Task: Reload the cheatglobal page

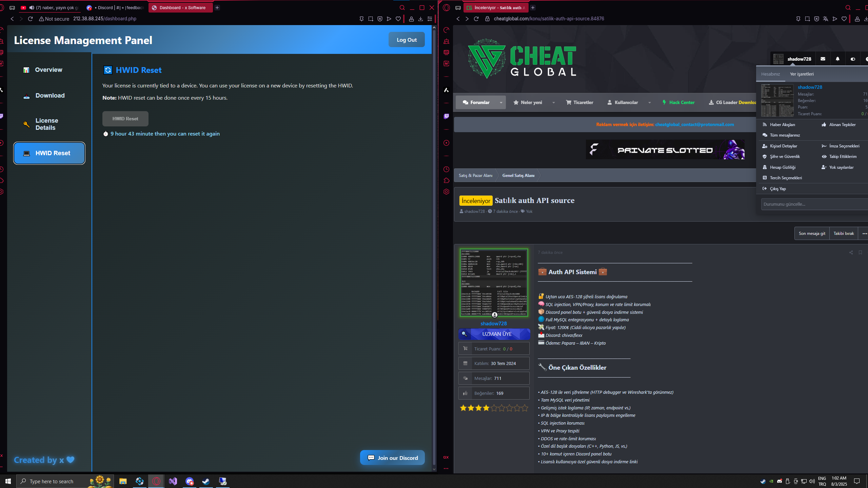Action: [x=476, y=19]
